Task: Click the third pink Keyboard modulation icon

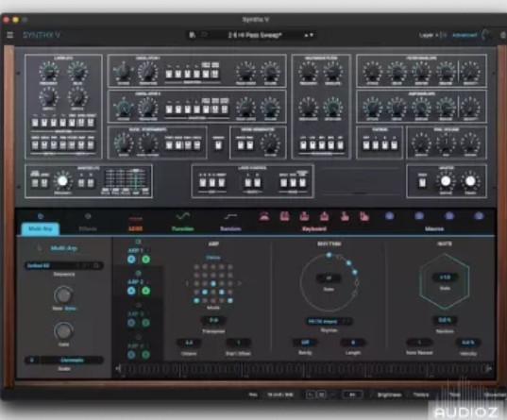Action: click(304, 216)
